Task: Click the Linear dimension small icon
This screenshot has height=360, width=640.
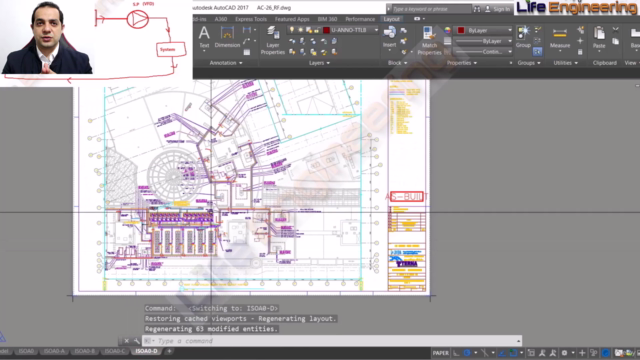Action: point(247,30)
